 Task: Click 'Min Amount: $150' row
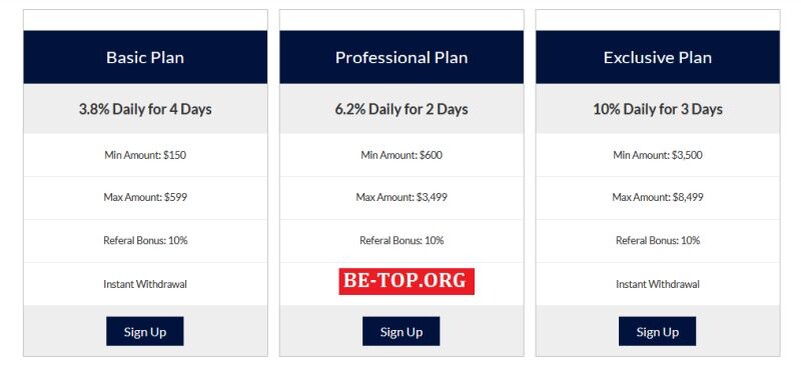(145, 155)
